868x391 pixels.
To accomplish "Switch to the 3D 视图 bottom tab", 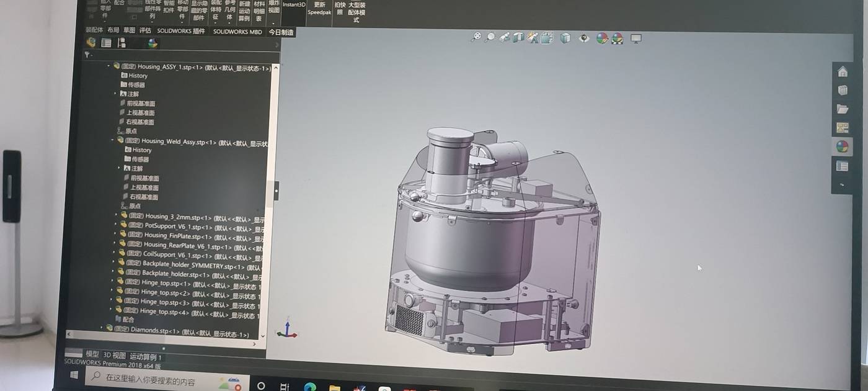I will coord(114,355).
